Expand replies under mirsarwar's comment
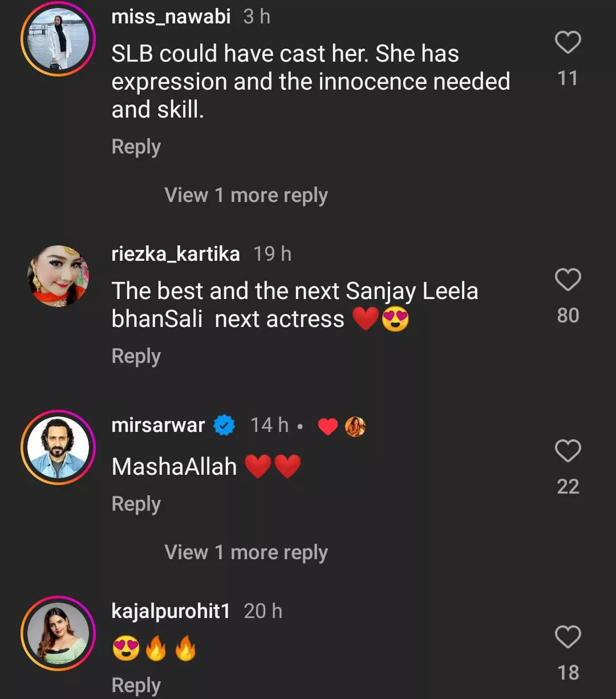 click(x=246, y=552)
